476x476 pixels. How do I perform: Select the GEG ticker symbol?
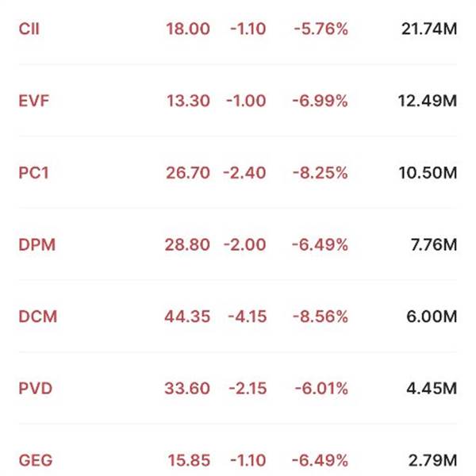[35, 460]
